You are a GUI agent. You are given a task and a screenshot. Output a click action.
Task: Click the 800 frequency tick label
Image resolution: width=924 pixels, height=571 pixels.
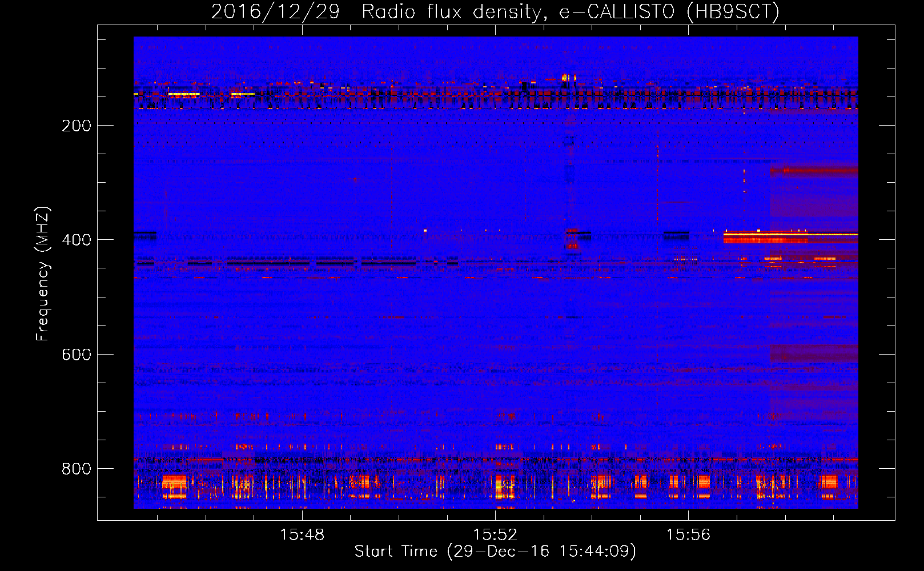77,469
